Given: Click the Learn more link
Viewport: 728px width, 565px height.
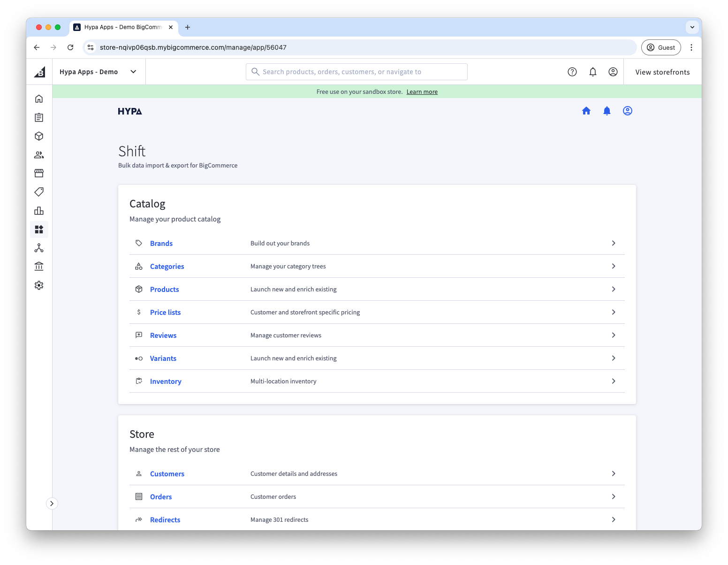Looking at the screenshot, I should tap(422, 92).
